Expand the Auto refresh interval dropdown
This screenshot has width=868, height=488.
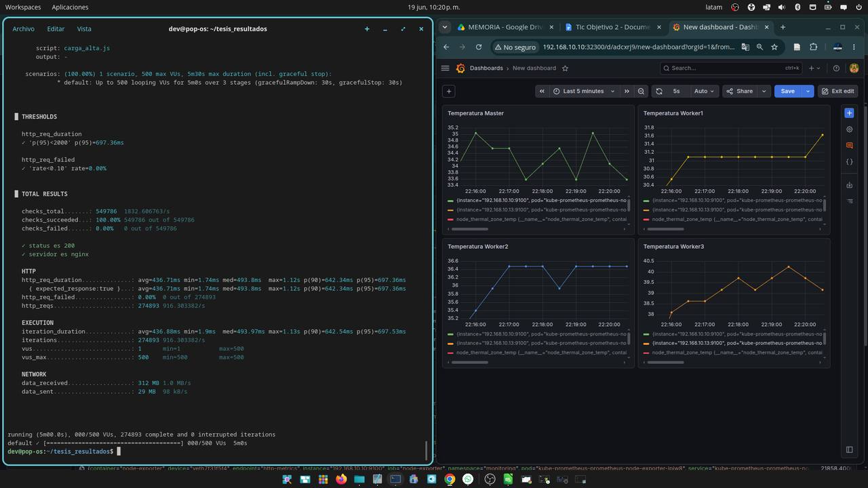tap(704, 91)
